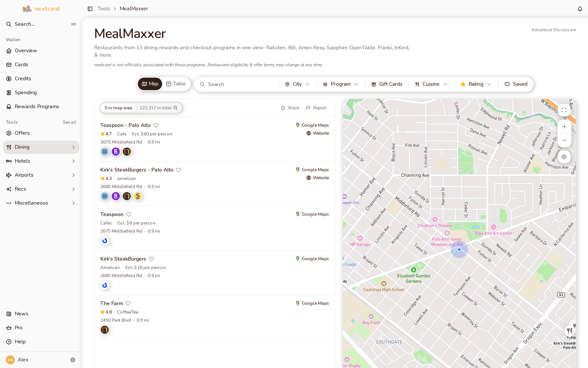Click See all tools
Screen dimensions: 588x368
[x=70, y=122]
